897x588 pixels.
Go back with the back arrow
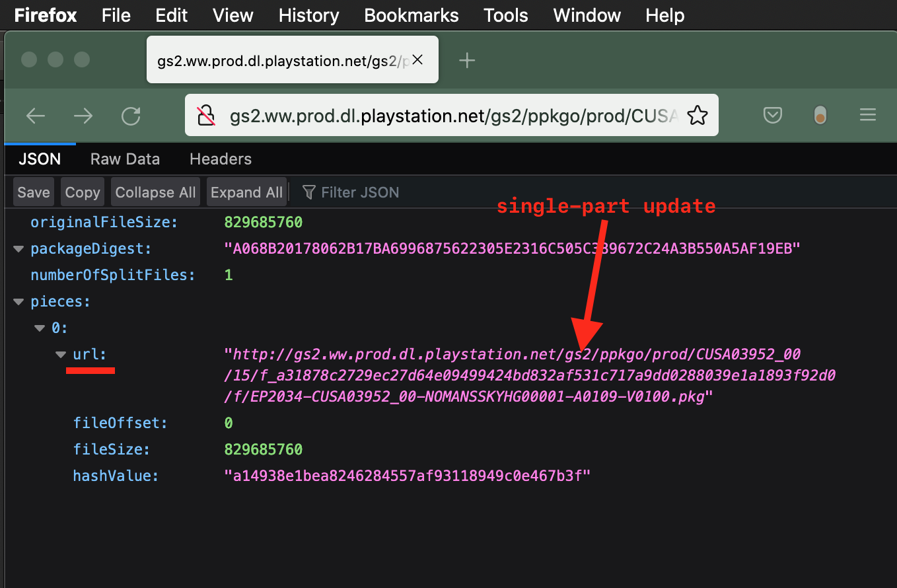point(35,116)
